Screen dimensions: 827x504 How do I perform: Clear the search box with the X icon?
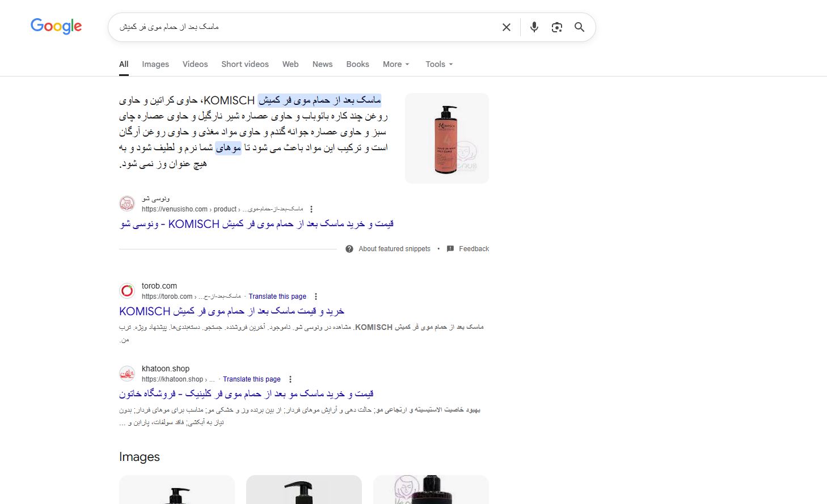507,27
